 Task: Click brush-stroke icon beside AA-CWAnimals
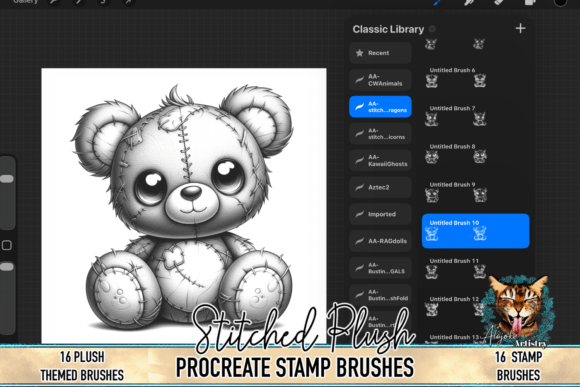pos(359,80)
